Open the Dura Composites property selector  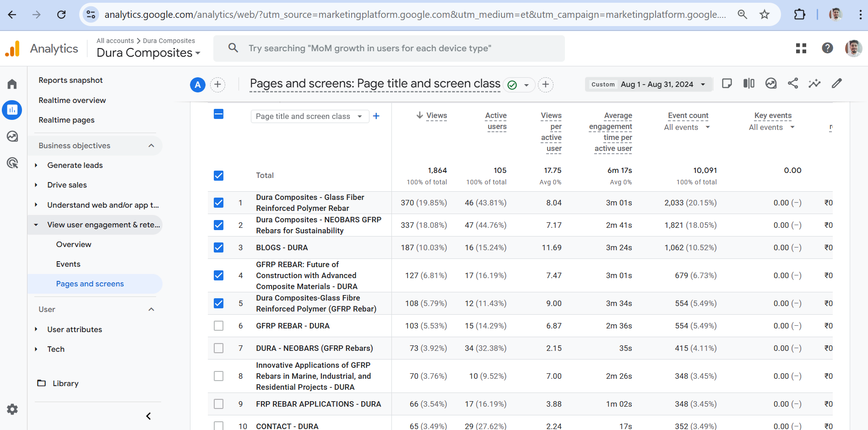coord(148,53)
